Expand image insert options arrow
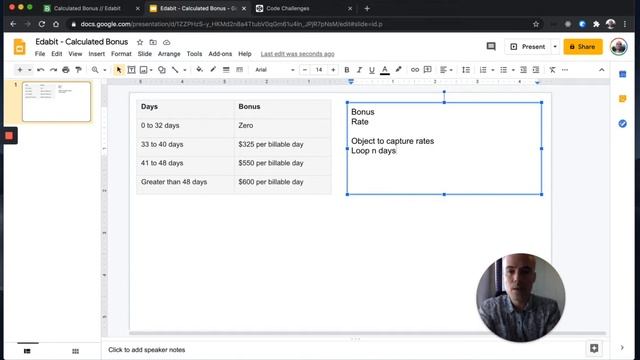This screenshot has height=360, width=640. tap(151, 70)
